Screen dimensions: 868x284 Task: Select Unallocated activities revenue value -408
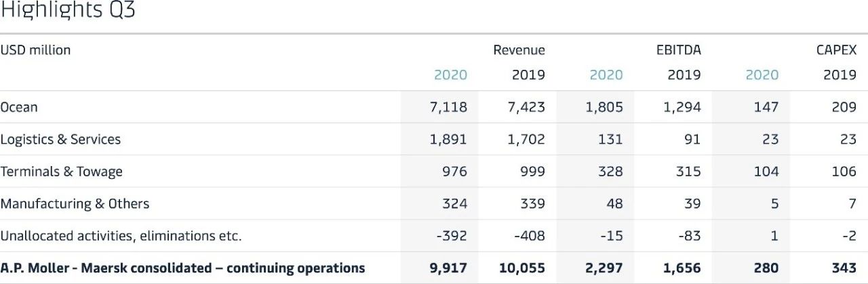(x=530, y=236)
